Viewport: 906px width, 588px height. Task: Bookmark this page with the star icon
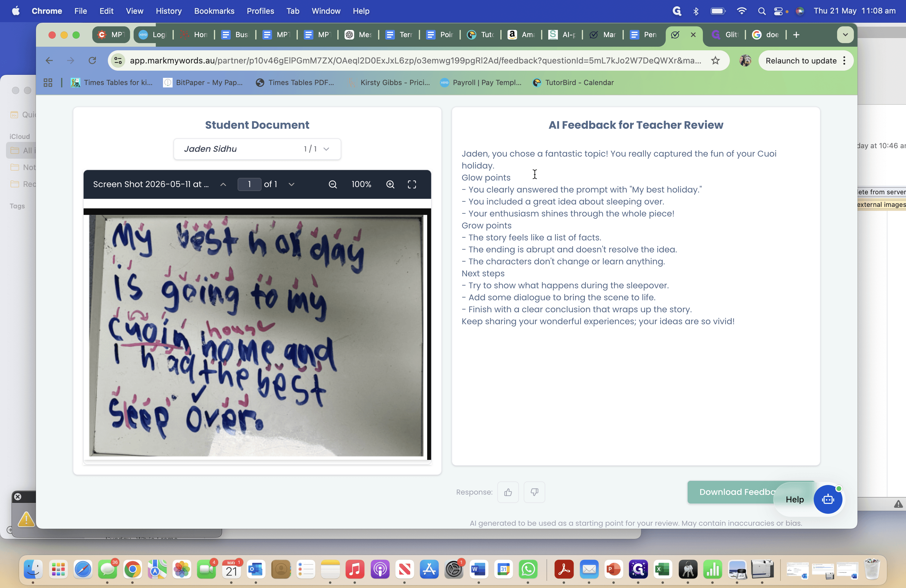point(715,60)
